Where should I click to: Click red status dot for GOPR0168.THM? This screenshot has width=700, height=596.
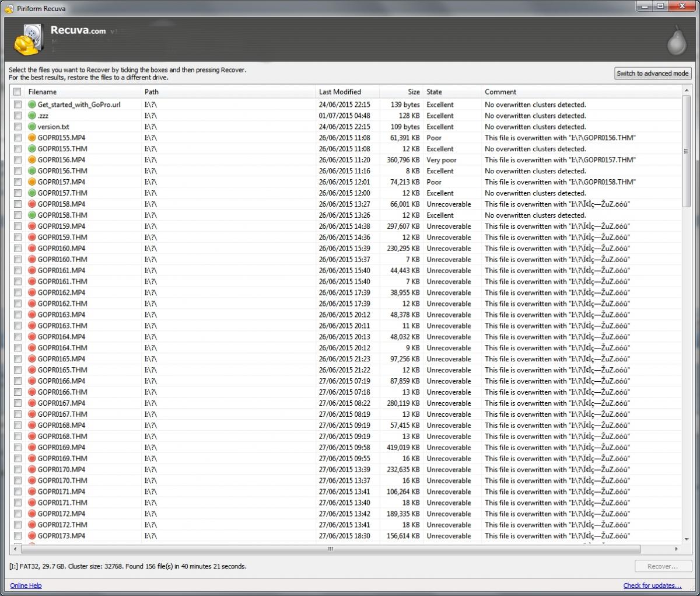pos(33,436)
